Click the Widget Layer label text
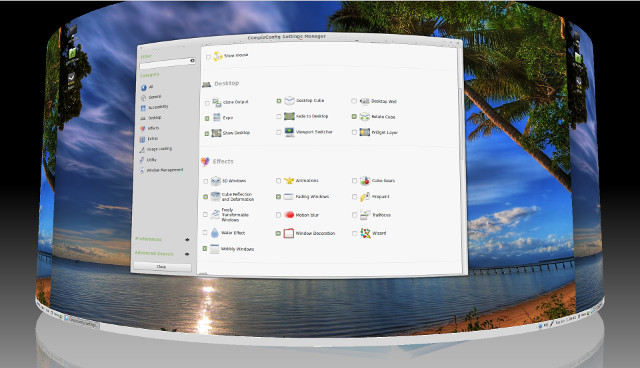Viewport: 640px width, 368px height. pos(384,133)
